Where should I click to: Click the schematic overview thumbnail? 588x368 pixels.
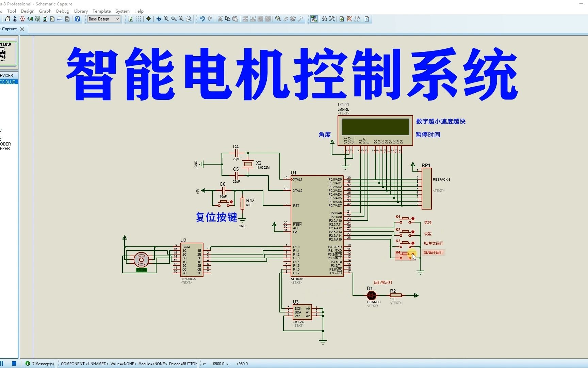[x=8, y=53]
